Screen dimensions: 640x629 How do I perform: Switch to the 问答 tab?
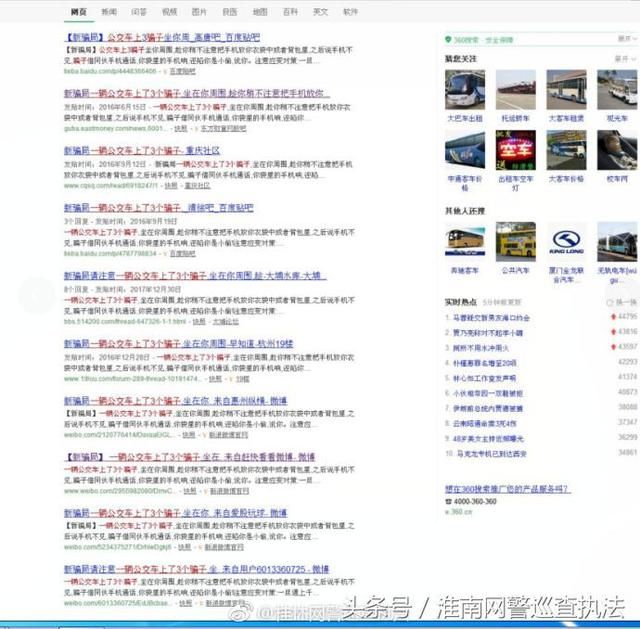pos(139,12)
